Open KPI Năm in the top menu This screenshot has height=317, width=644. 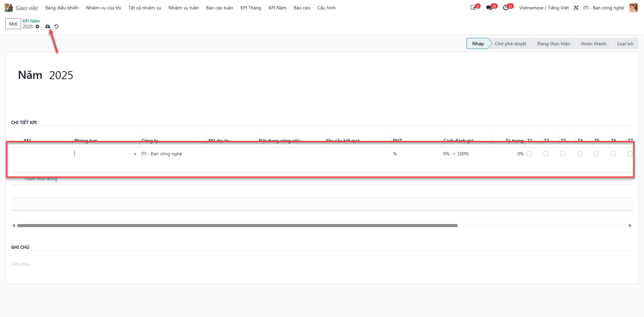click(277, 8)
